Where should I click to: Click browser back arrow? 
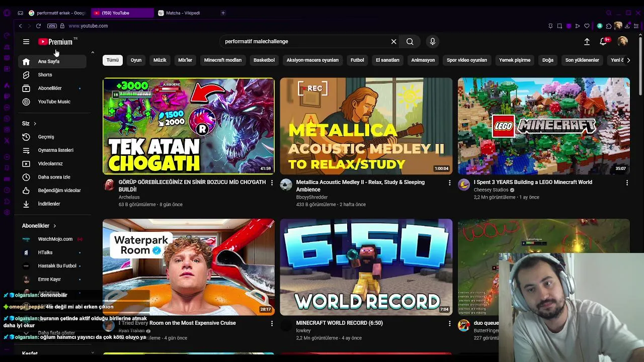point(20,26)
